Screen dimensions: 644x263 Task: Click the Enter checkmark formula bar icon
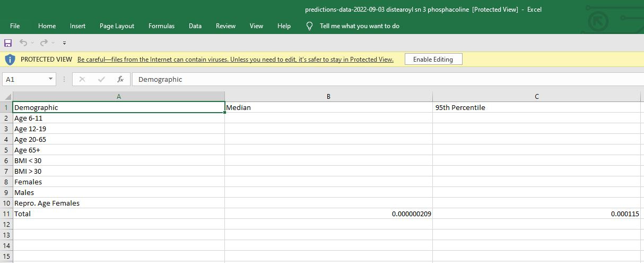(x=101, y=79)
